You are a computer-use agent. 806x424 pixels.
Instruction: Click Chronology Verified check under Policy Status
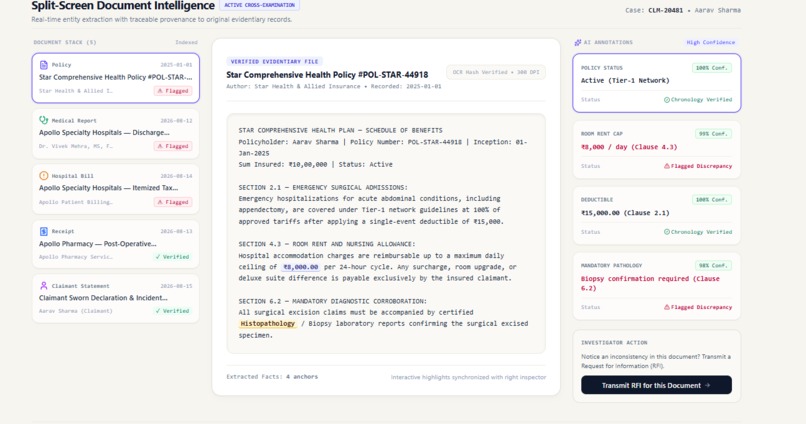[x=698, y=100]
